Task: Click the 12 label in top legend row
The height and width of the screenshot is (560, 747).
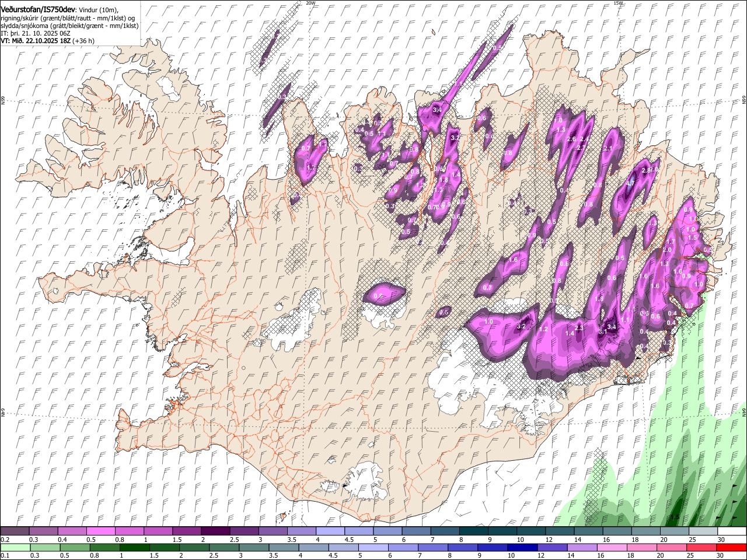Action: point(548,540)
